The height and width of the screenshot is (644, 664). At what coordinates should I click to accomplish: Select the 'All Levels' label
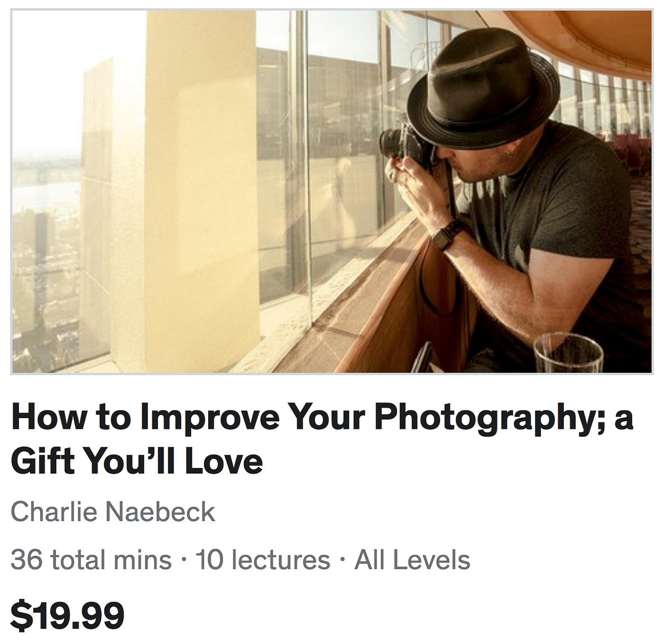click(412, 560)
